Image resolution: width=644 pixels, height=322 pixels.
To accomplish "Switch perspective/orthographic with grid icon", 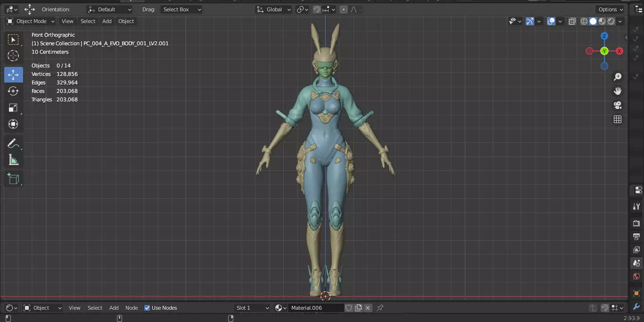I will click(x=618, y=119).
